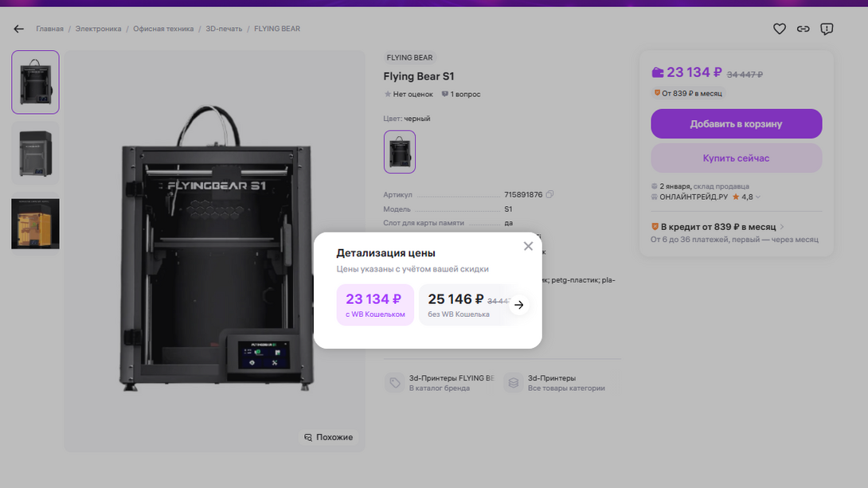Open FLYING BEAR breadcrumb
868x488 pixels.
click(x=277, y=29)
